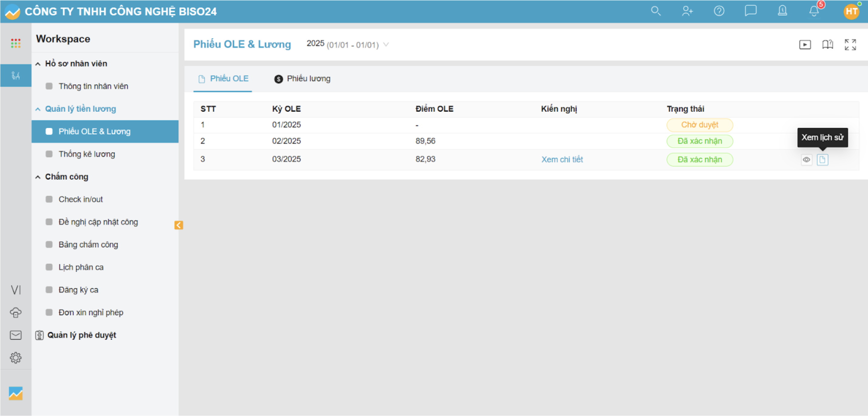Open the 2025 year period dropdown
Viewport: 868px width, 417px height.
[347, 45]
